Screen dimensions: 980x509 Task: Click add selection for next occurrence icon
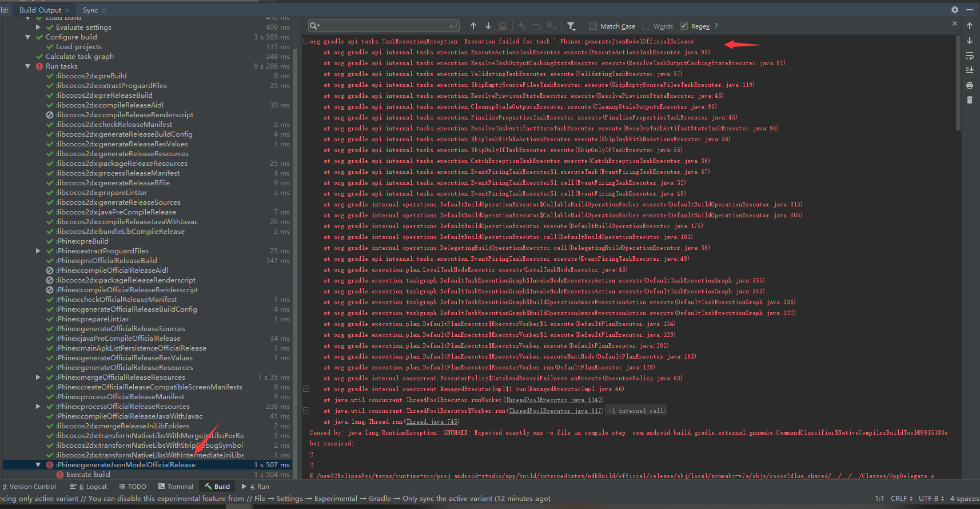pos(522,26)
